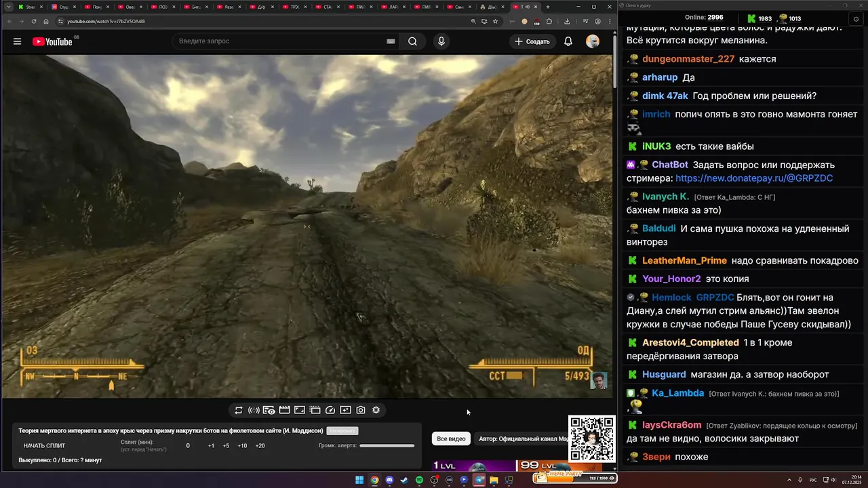Switch to the first Stre... browser tab
The image size is (868, 488).
[30, 7]
